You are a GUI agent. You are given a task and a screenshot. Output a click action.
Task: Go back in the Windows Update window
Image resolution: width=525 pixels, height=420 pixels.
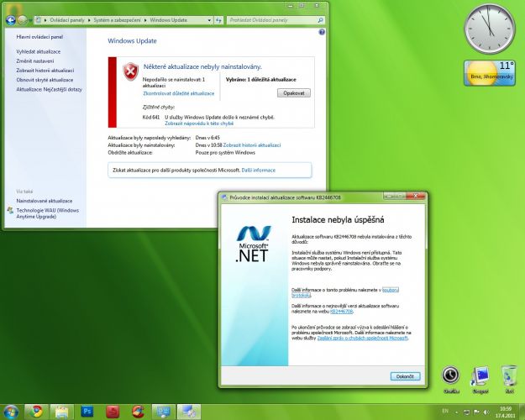[11, 20]
